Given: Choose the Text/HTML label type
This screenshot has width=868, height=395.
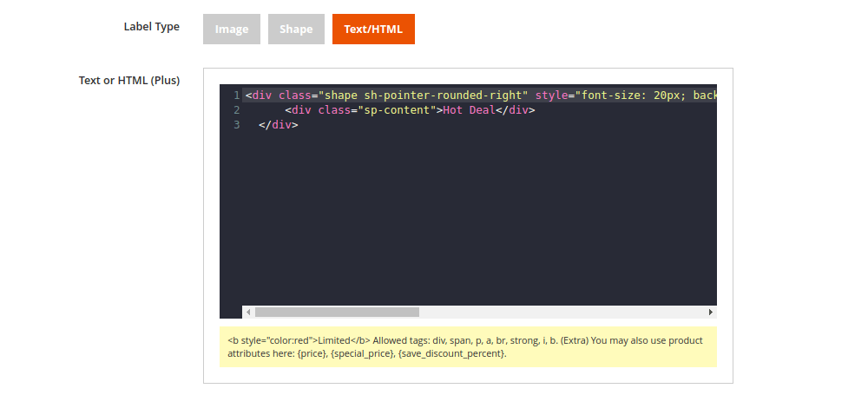Looking at the screenshot, I should coord(373,29).
